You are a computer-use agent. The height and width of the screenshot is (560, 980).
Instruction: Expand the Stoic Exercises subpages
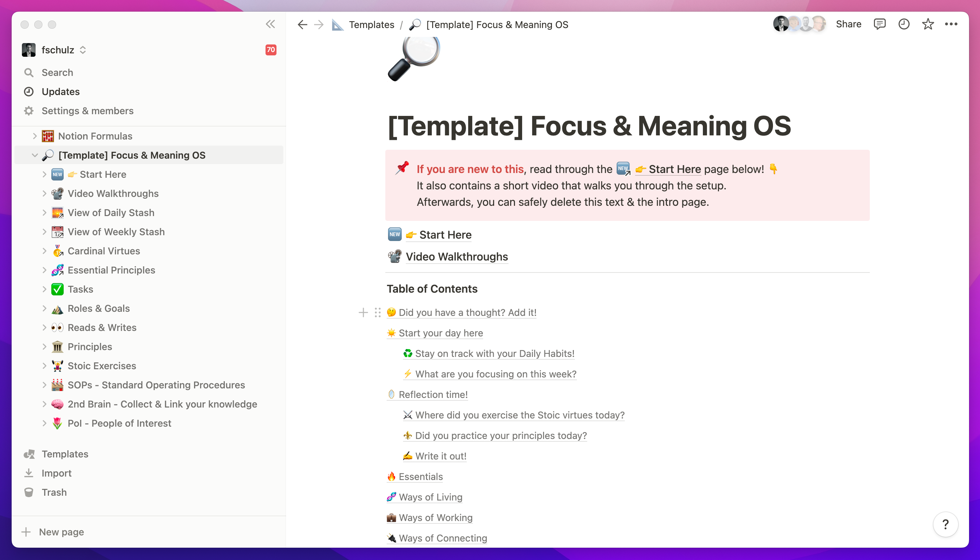(x=44, y=365)
